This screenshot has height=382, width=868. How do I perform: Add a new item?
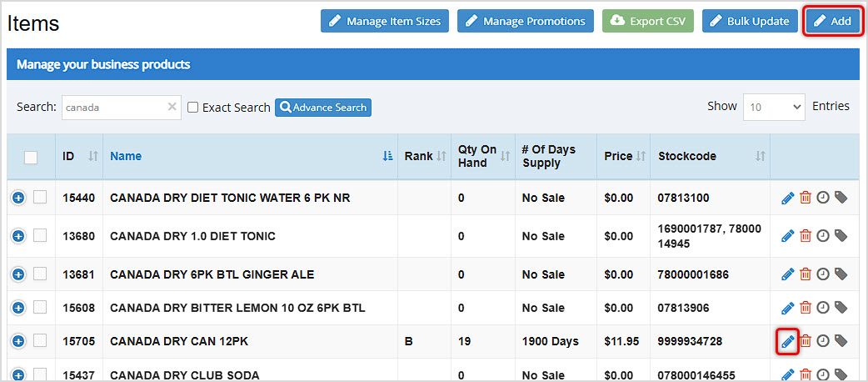point(832,21)
